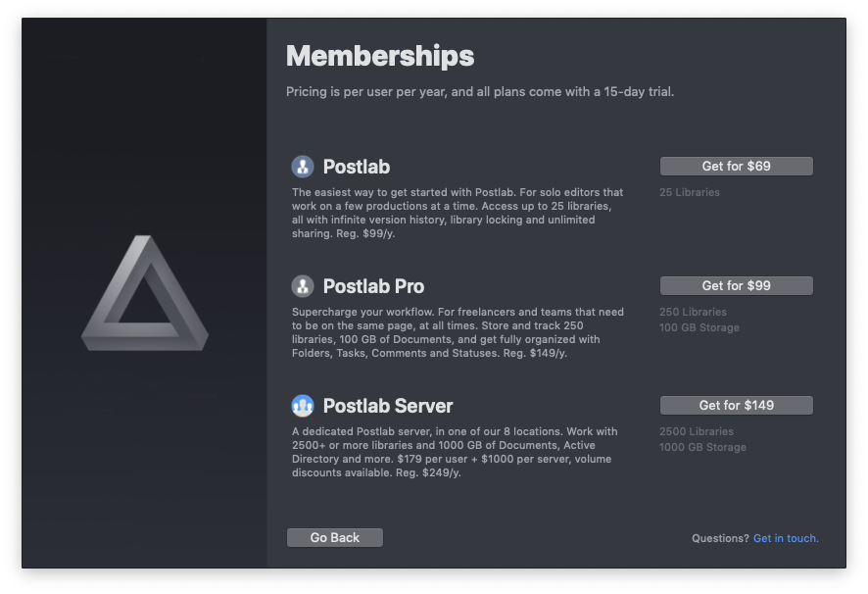Click the gray Postlab plan avatar badge

click(x=300, y=167)
